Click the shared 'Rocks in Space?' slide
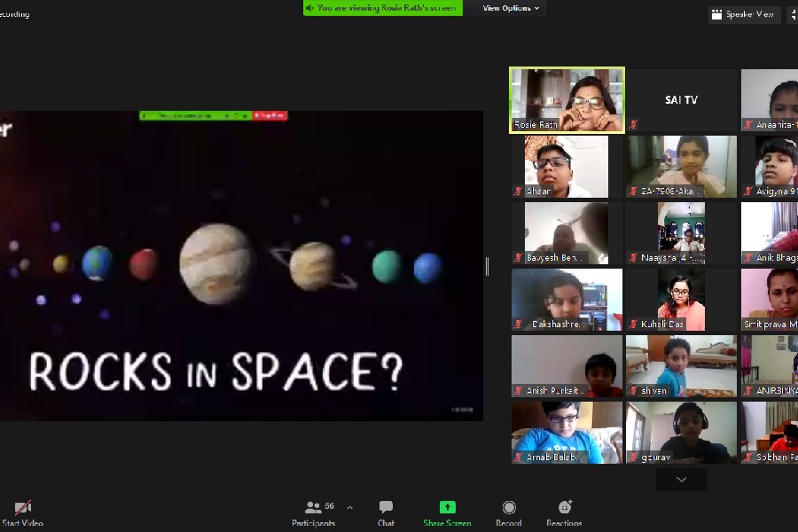798x532 pixels. tap(241, 266)
